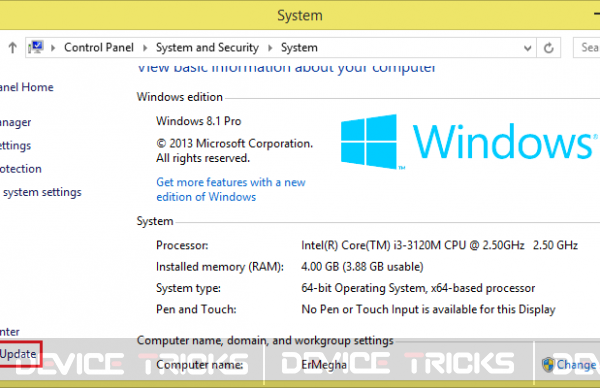Expand the arrow before Control Panel
Image resolution: width=600 pixels, height=388 pixels.
(x=53, y=48)
